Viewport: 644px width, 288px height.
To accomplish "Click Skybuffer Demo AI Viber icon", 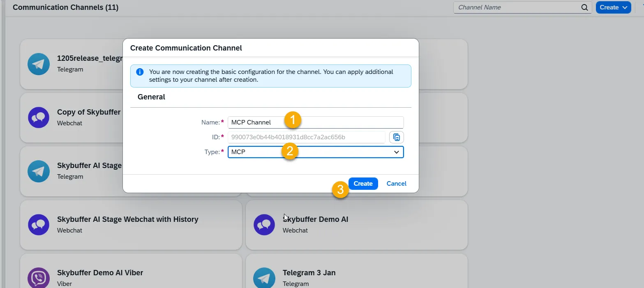I will pos(39,278).
